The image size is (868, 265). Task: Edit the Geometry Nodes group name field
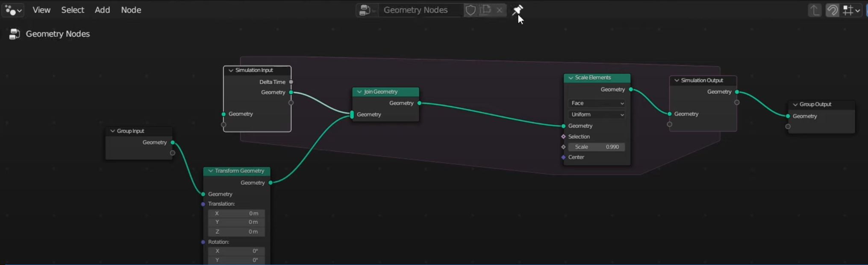point(421,10)
